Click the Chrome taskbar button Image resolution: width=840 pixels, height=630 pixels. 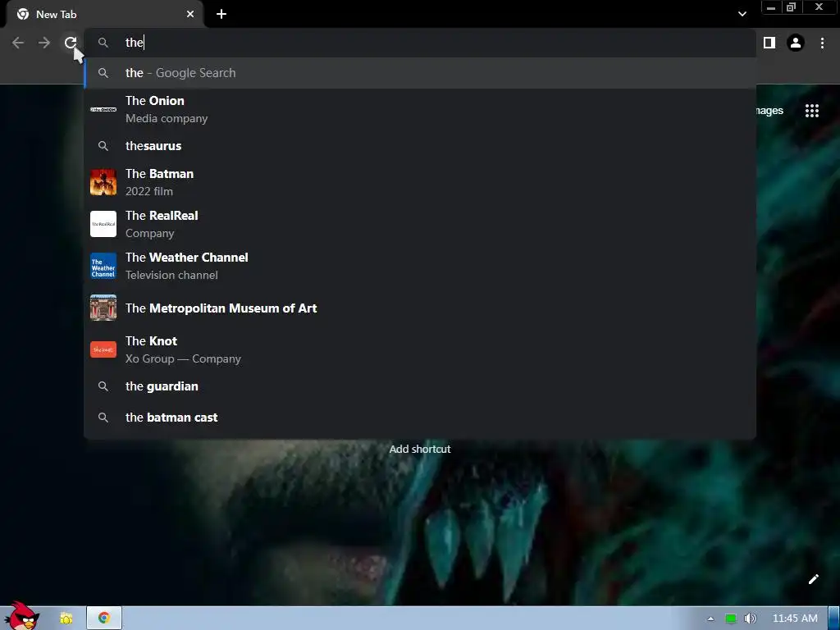(x=104, y=619)
